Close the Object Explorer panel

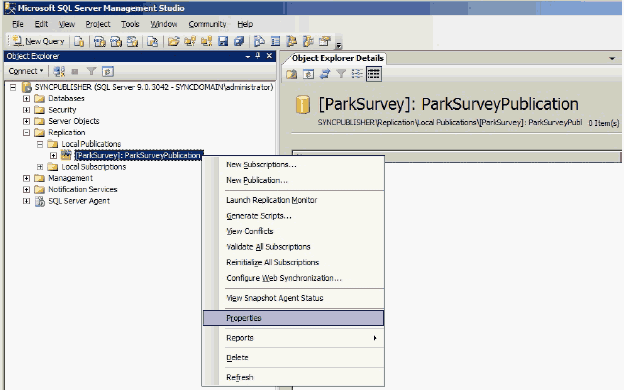coord(269,56)
